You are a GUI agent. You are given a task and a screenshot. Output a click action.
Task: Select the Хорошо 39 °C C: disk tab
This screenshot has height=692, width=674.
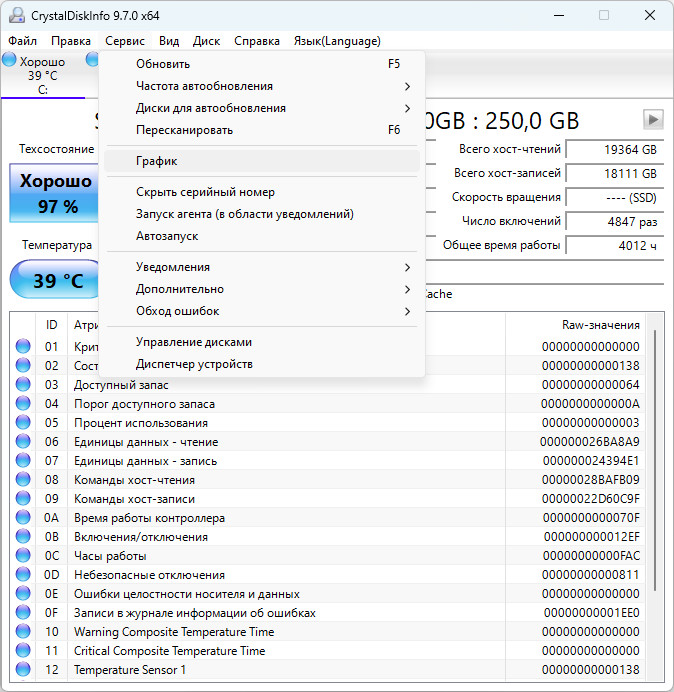43,75
